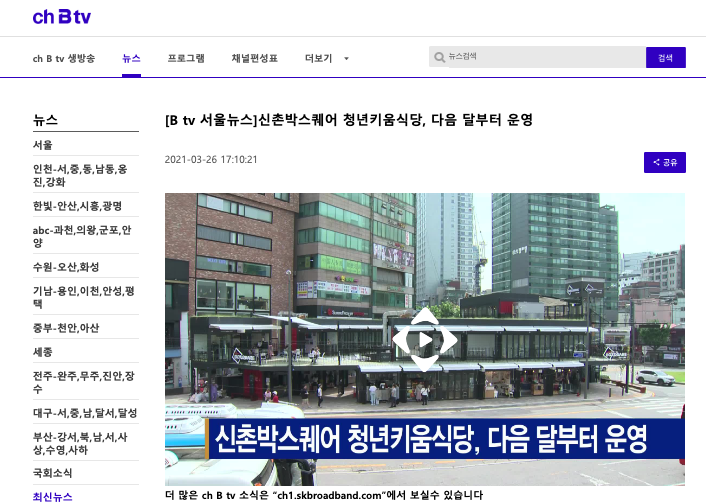Open 대구-서,중,남,달서,달성 news category
Screen dimensions: 706x502
tap(86, 413)
